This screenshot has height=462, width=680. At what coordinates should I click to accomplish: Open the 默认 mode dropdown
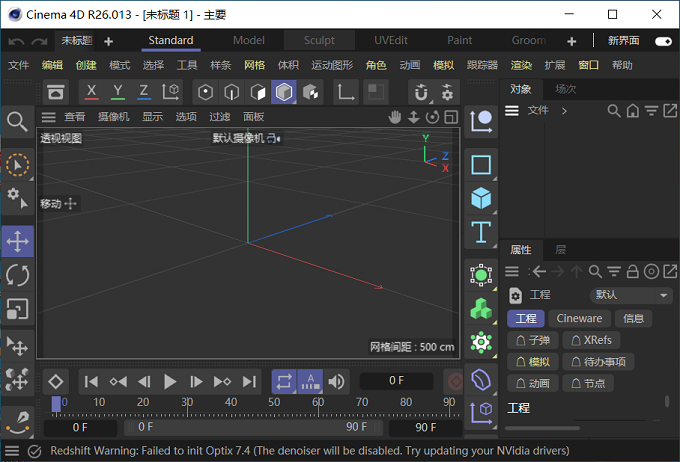pos(631,295)
